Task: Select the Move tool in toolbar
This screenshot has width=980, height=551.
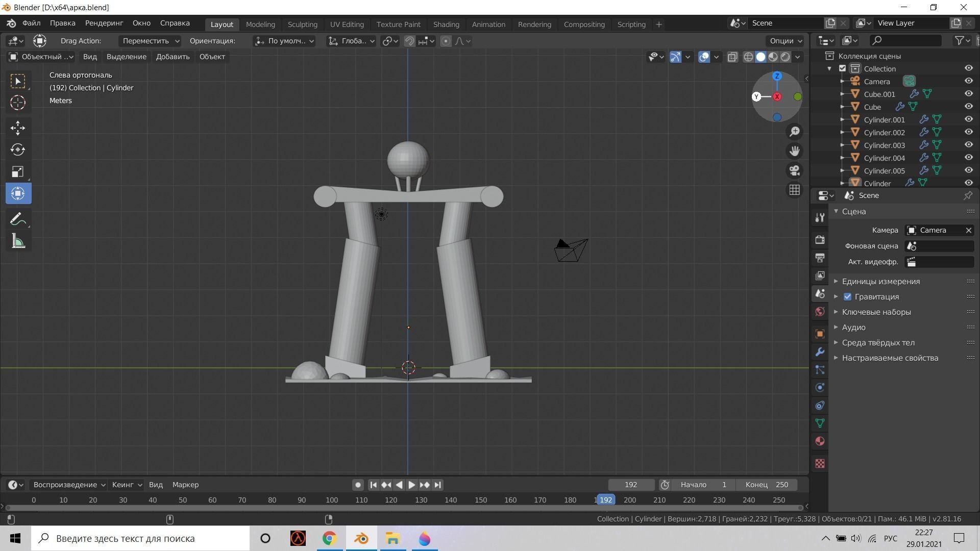Action: 18,128
